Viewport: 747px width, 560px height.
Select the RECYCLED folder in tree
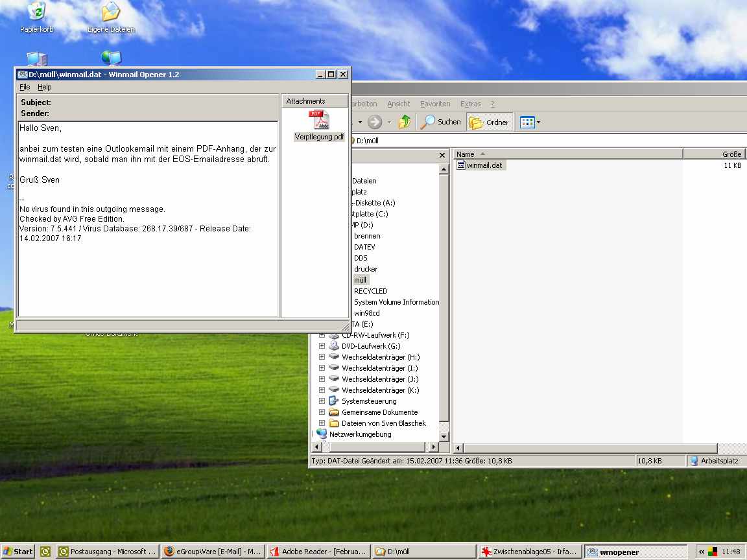[x=370, y=291]
